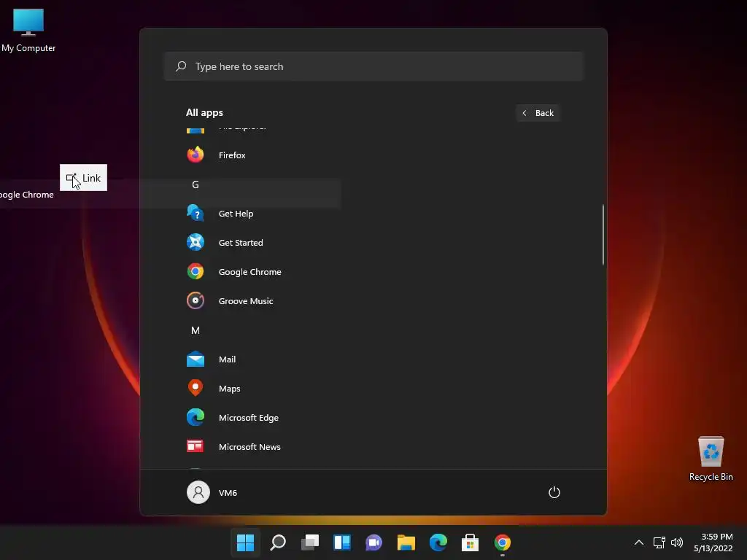
Task: Open Widgets from the taskbar
Action: (x=342, y=542)
